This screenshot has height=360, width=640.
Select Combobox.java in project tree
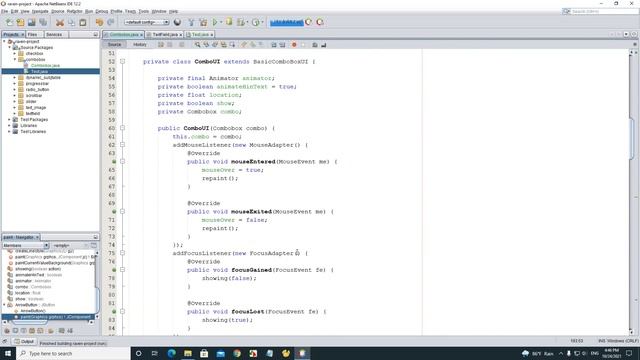(x=45, y=65)
